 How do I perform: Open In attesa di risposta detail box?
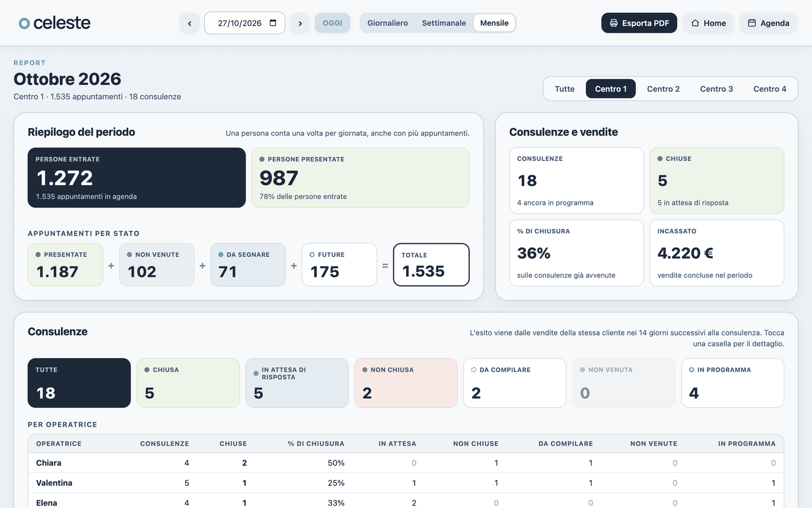tap(297, 383)
